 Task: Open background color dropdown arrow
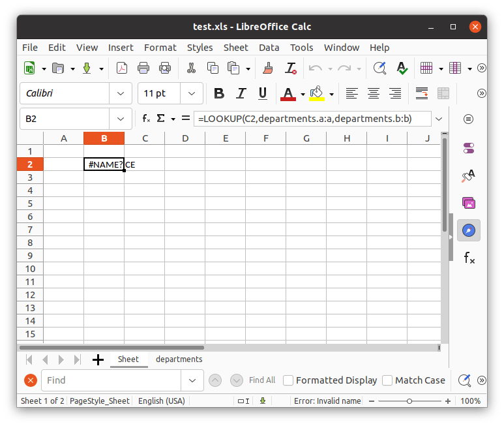click(x=332, y=94)
